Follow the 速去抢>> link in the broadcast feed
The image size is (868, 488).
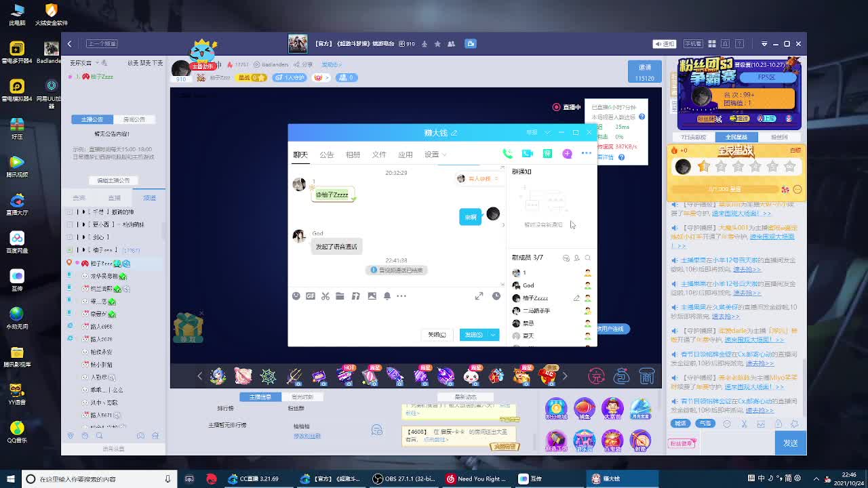click(746, 269)
